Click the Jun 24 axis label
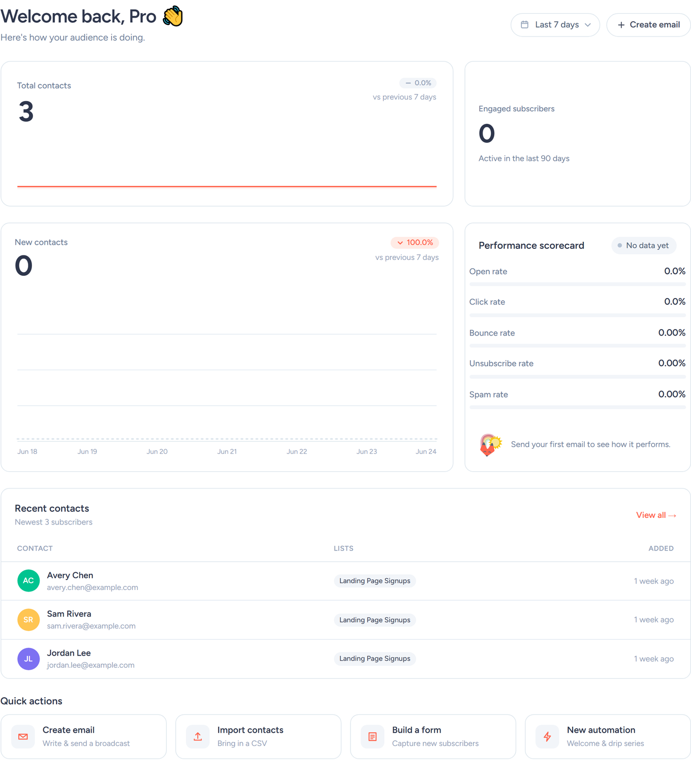Viewport: 691px width, 784px height. tap(426, 451)
